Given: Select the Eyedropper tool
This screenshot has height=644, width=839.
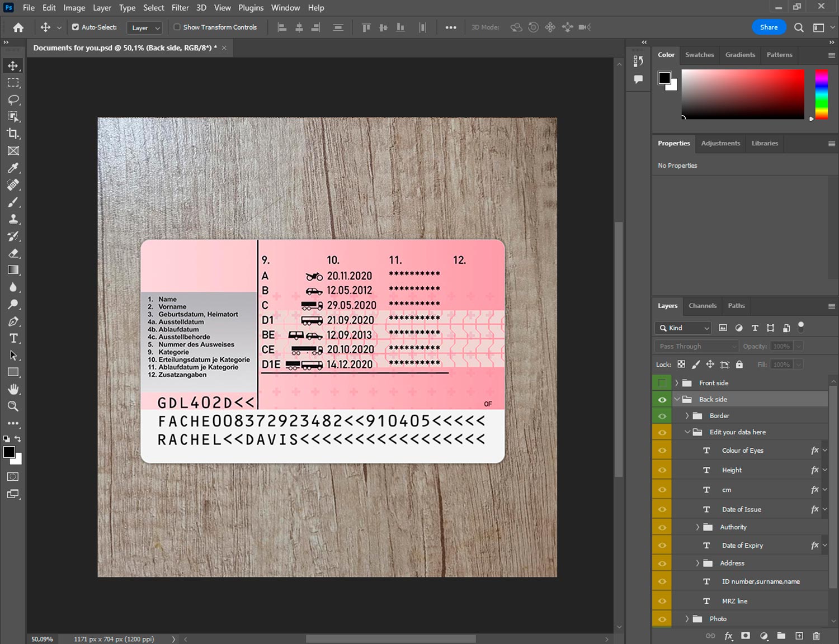Looking at the screenshot, I should point(13,168).
